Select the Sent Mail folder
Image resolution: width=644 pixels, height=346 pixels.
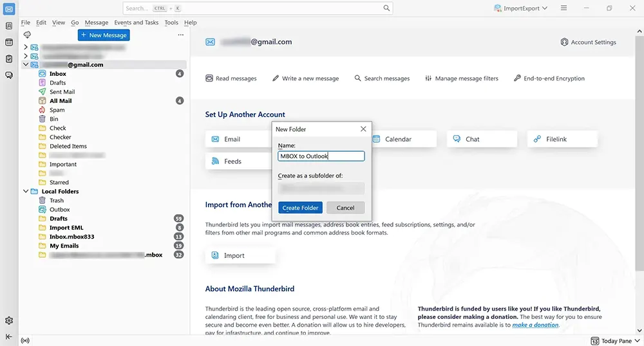[62, 92]
